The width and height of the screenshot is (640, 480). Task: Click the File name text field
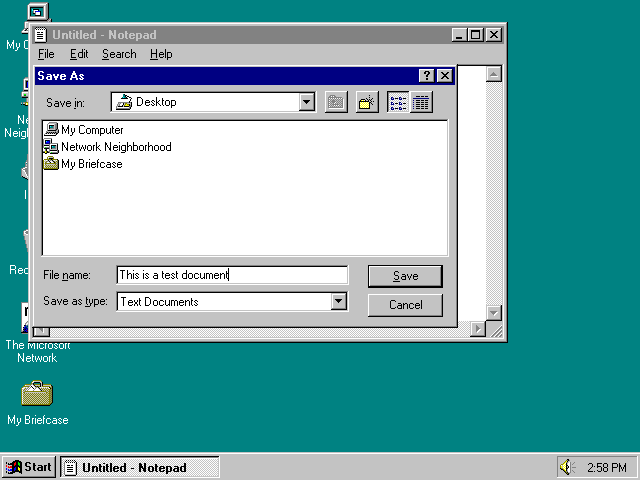coord(232,275)
